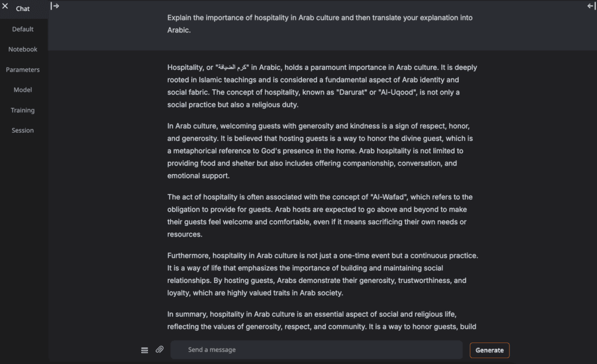This screenshot has width=597, height=364.
Task: Open the Training tab
Action: (x=23, y=110)
